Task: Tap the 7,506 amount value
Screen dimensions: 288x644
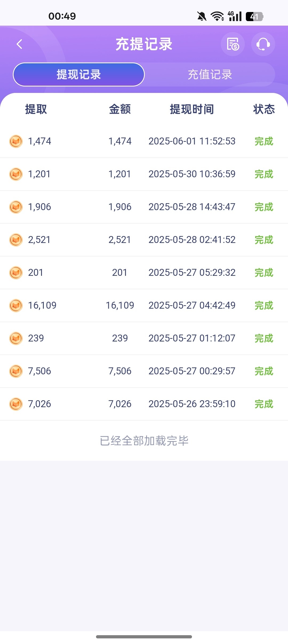Action: 120,371
